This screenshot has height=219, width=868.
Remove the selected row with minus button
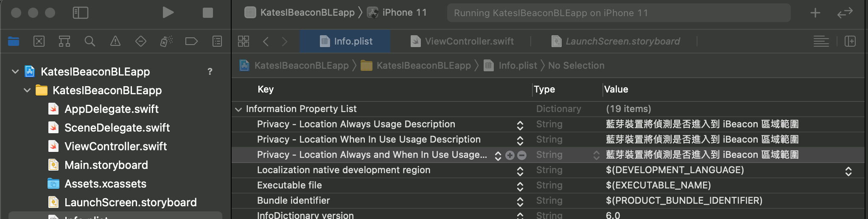(x=522, y=155)
